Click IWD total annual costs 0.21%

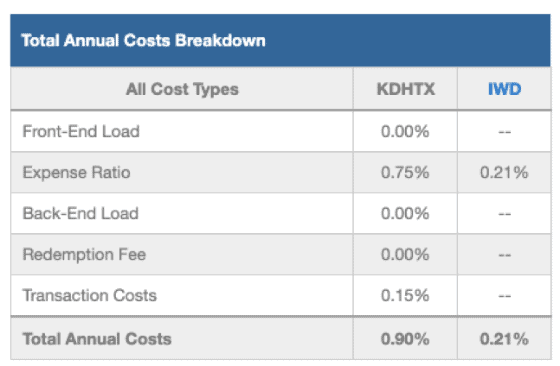click(504, 339)
